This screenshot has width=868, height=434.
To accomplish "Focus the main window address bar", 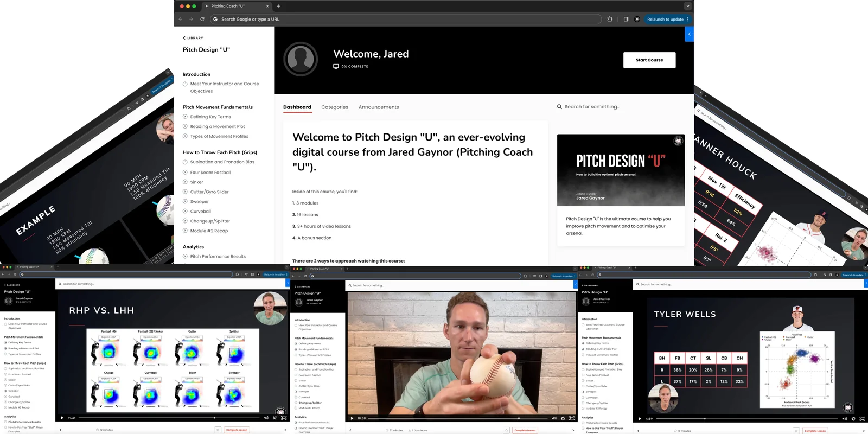I will point(406,19).
